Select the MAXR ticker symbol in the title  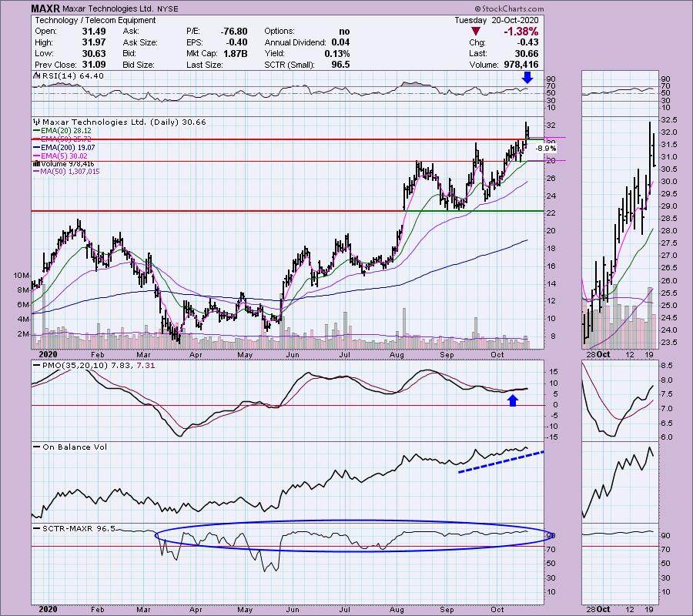click(x=45, y=8)
